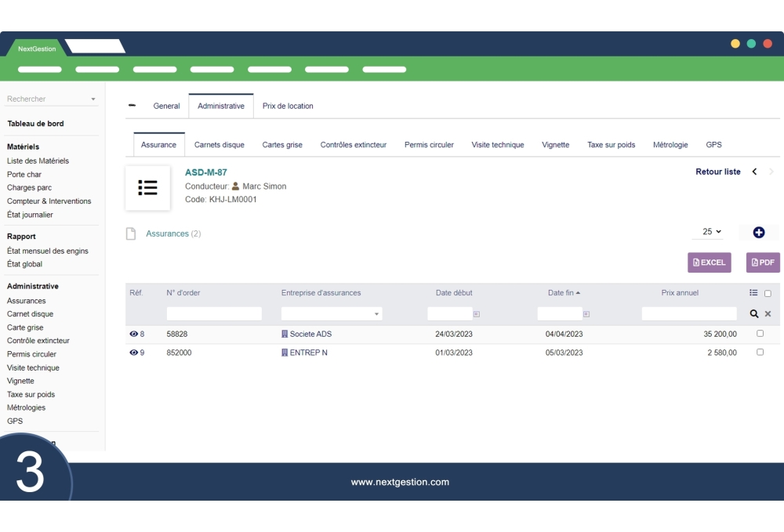Switch to the Visite technique tab
The image size is (784, 532).
pos(497,145)
